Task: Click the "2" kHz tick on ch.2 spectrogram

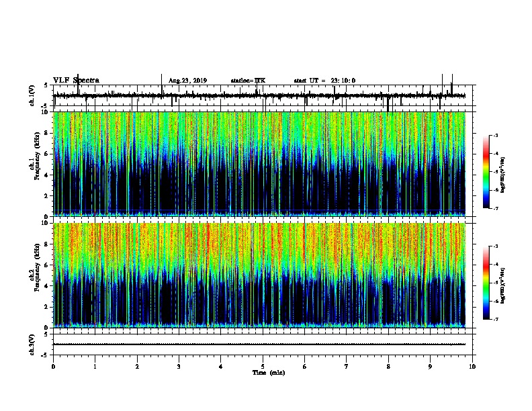Action: point(47,307)
